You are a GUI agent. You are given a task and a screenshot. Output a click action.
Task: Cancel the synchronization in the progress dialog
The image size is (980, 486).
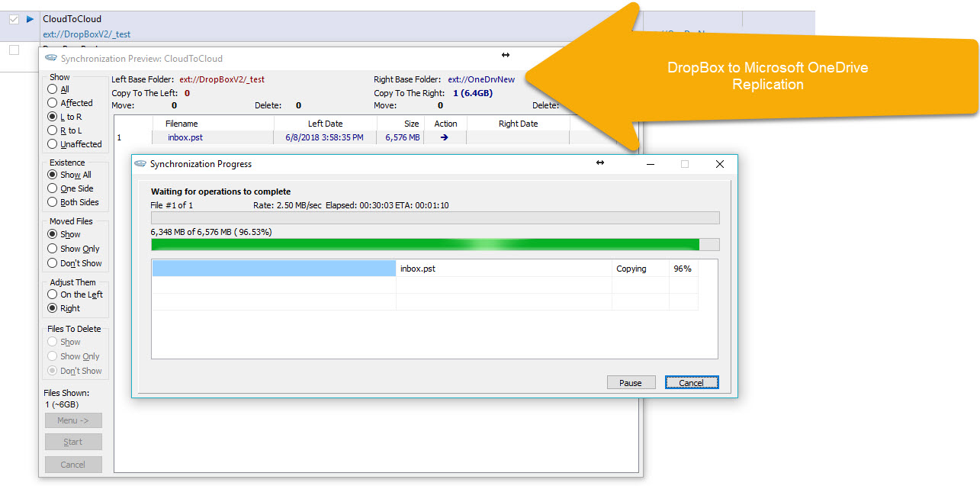tap(692, 382)
